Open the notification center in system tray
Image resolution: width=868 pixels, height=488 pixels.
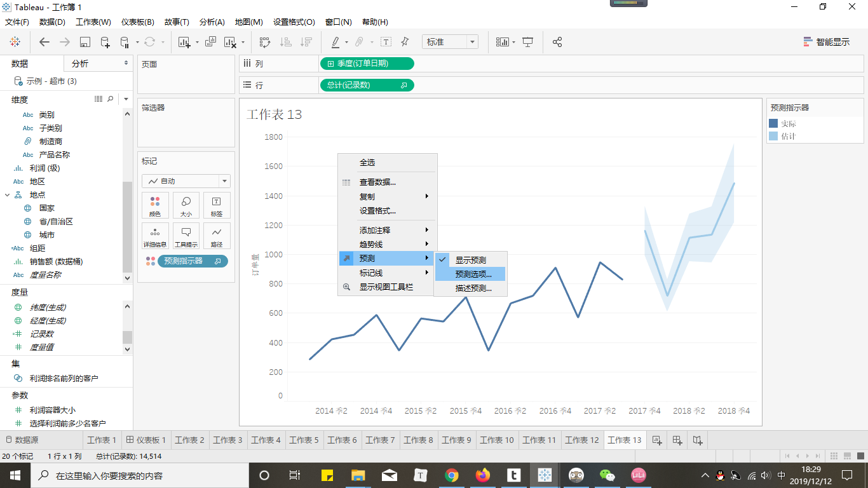click(847, 475)
